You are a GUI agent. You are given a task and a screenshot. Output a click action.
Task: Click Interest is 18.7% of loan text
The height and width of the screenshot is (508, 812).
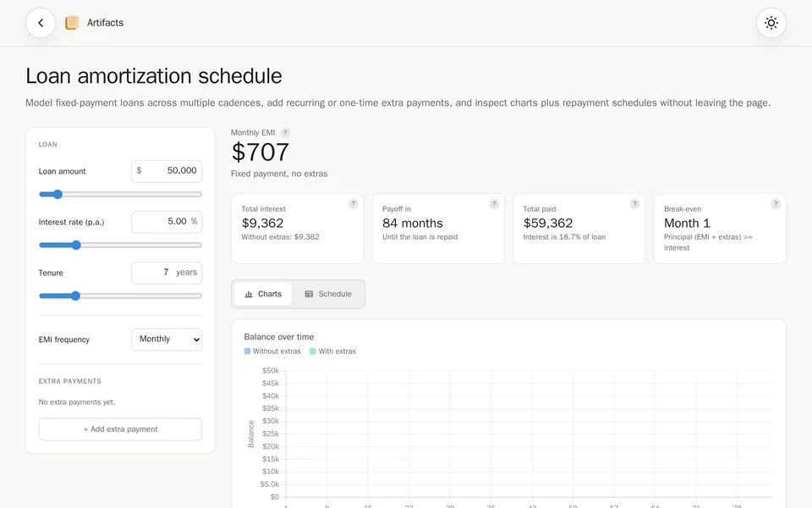(x=564, y=237)
